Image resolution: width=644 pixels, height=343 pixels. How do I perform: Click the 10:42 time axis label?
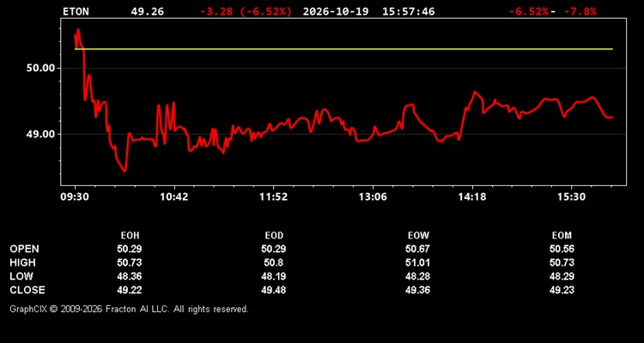(x=174, y=197)
